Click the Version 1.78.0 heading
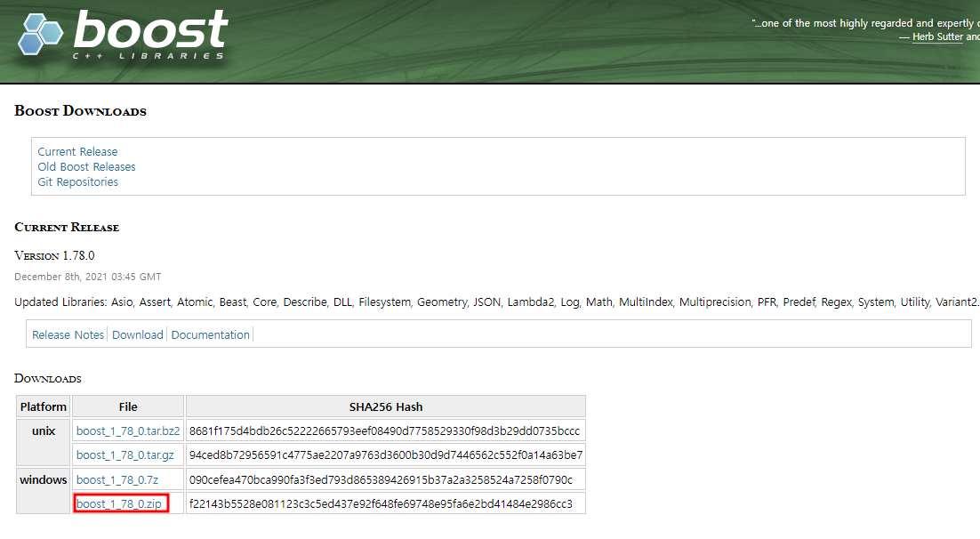 54,256
